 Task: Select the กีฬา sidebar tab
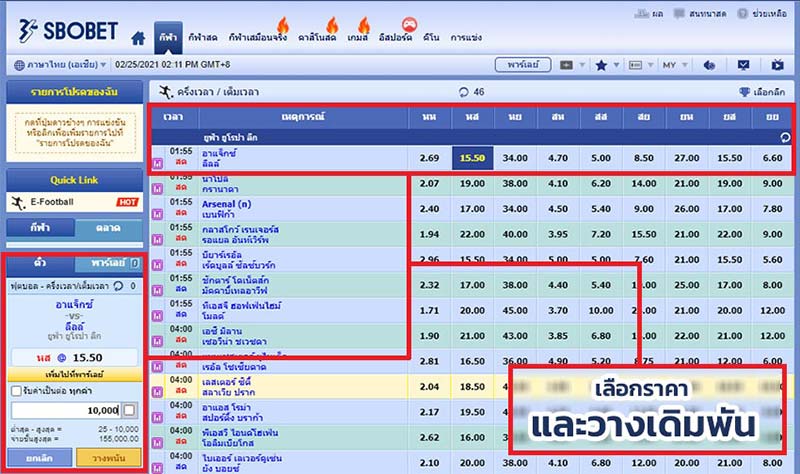pyautogui.click(x=41, y=228)
